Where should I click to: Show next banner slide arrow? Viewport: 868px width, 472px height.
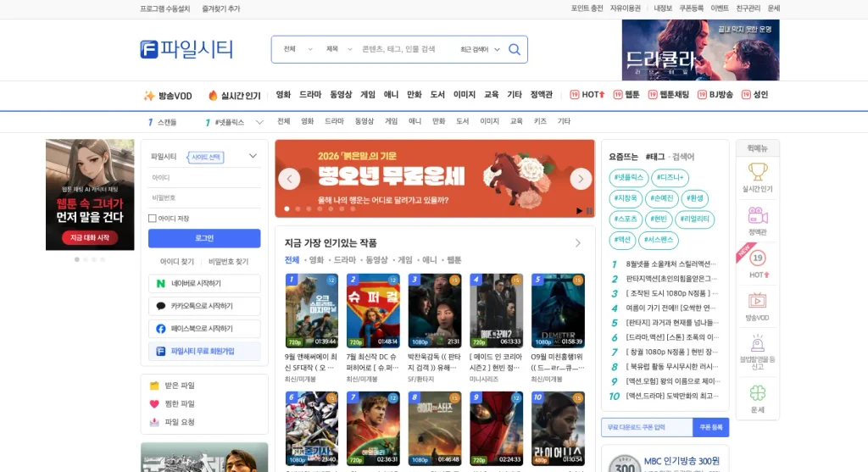[581, 179]
